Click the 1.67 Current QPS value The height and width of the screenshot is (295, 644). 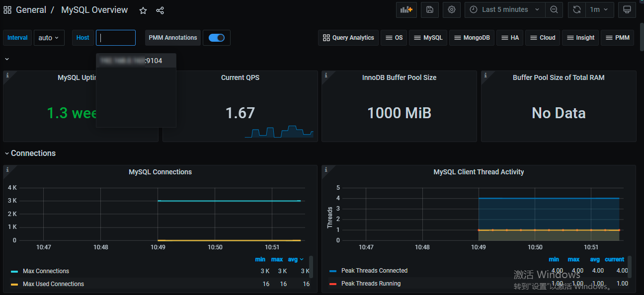click(240, 113)
